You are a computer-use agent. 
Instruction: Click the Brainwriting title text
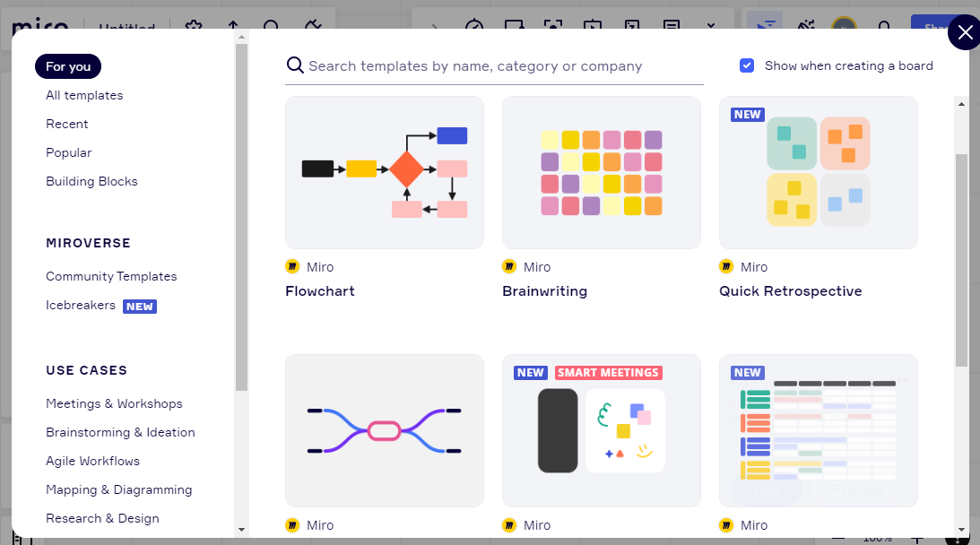545,291
